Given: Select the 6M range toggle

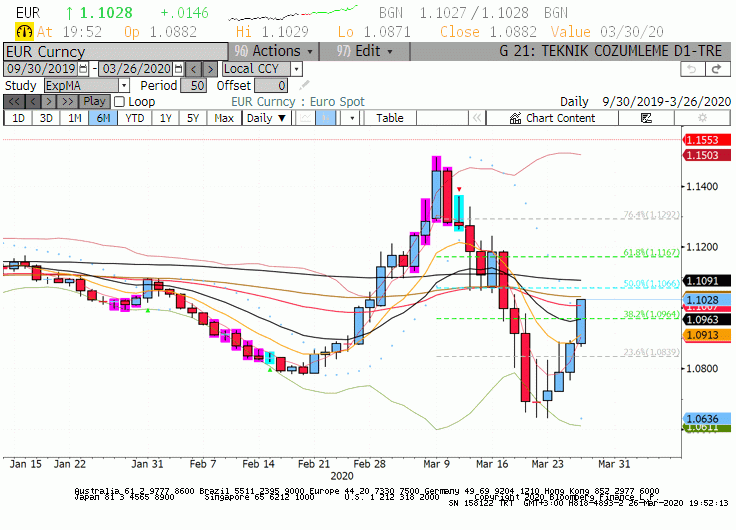Looking at the screenshot, I should point(103,118).
